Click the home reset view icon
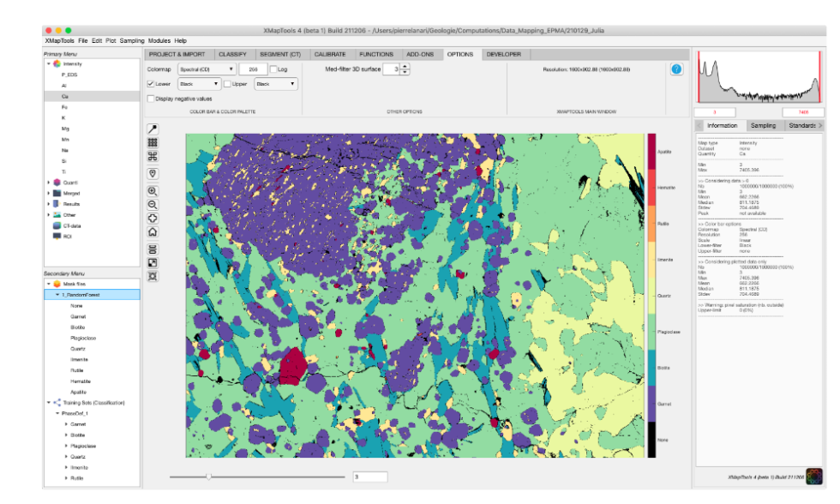This screenshot has height=504, width=840. coord(153,231)
